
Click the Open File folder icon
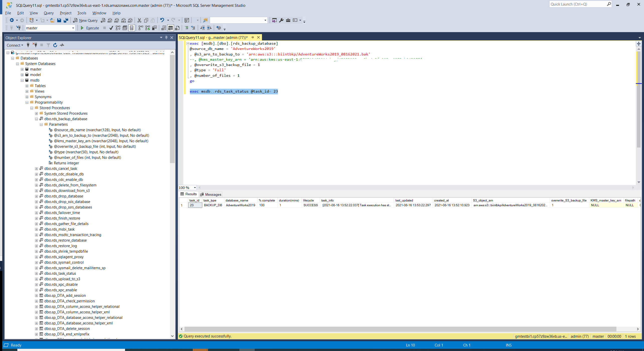[52, 20]
